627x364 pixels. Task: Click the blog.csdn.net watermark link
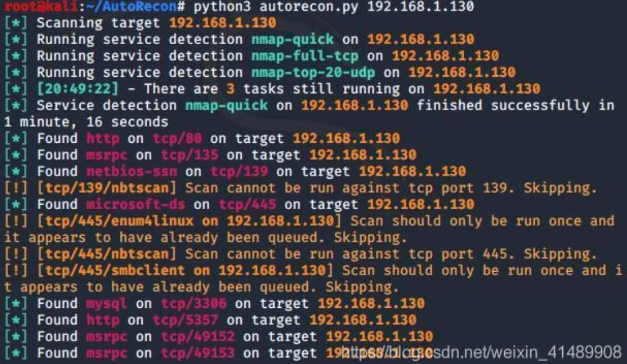(x=481, y=353)
